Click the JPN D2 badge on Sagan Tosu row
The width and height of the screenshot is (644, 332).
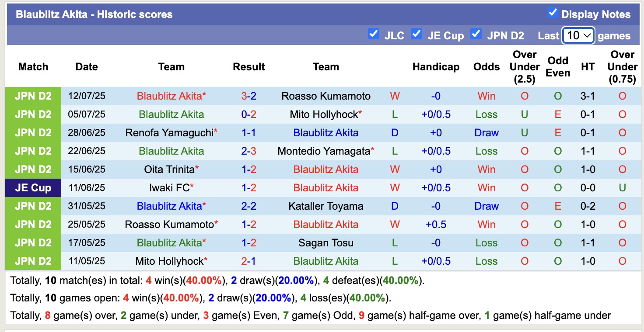click(33, 243)
